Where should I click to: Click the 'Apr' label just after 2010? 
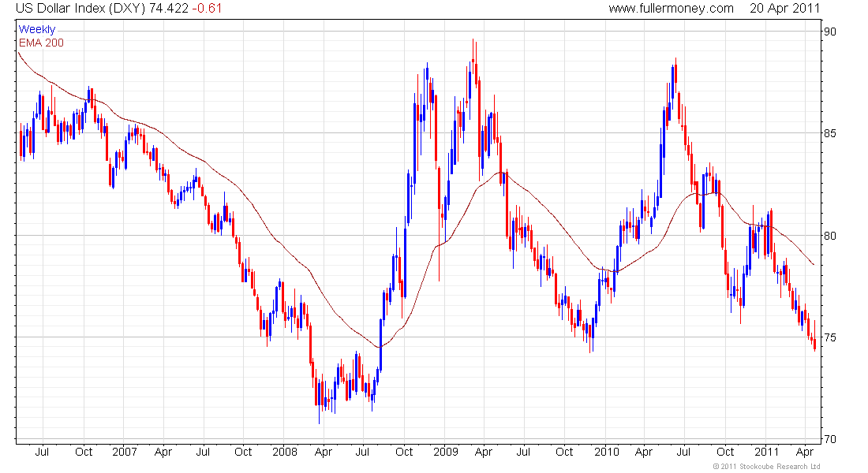[x=643, y=452]
